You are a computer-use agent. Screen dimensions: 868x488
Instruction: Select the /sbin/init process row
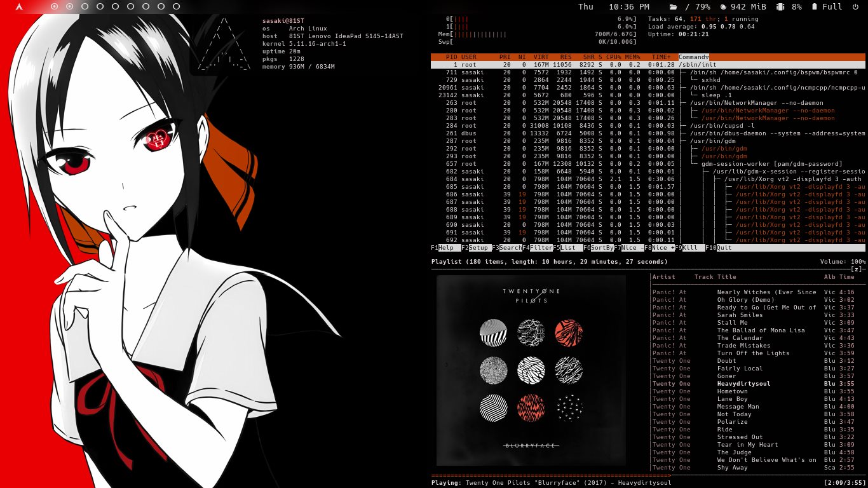click(648, 65)
